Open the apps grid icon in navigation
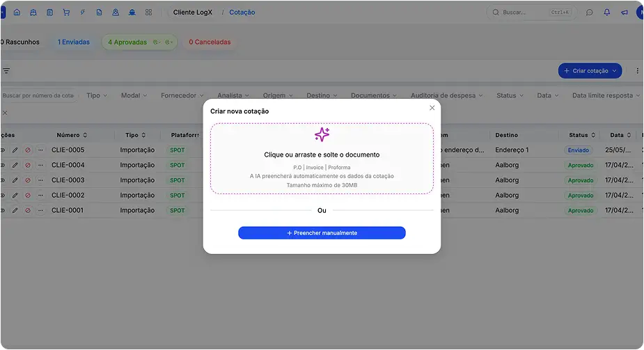644x350 pixels. 148,13
